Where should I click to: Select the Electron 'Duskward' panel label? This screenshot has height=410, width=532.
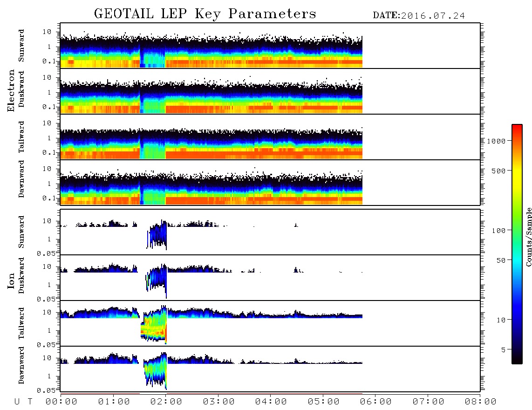tap(21, 89)
